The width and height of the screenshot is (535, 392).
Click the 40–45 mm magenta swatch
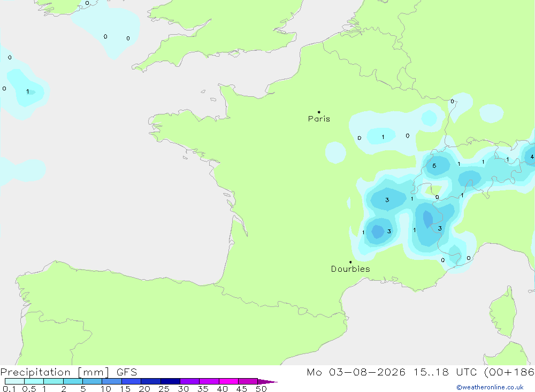(x=228, y=381)
